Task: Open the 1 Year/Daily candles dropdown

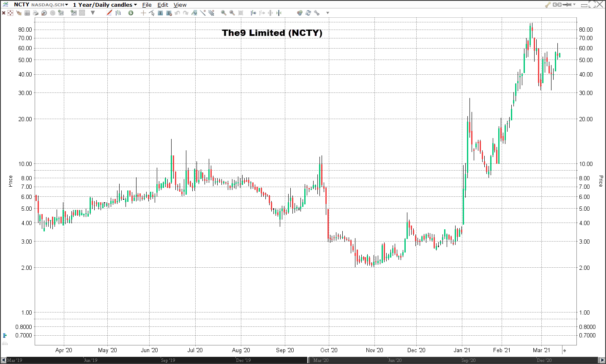Action: pos(105,5)
